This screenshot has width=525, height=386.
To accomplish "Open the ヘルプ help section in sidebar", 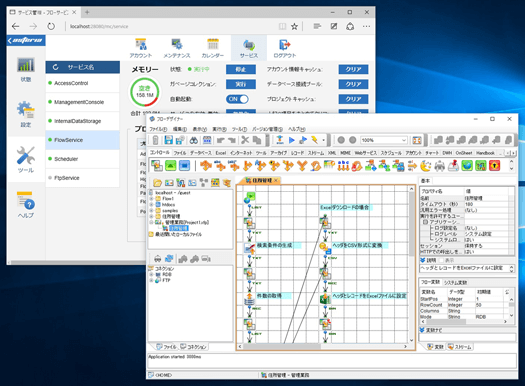I will click(26, 205).
